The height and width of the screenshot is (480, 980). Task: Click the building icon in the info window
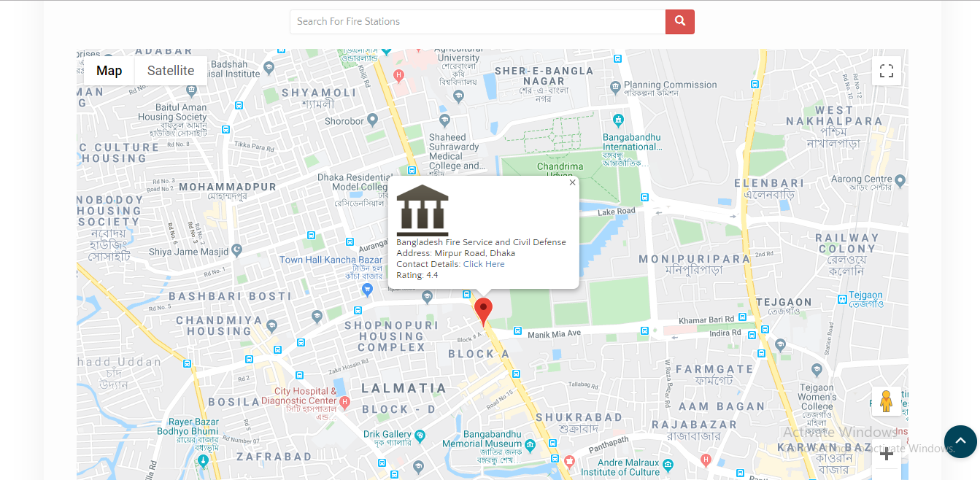423,210
